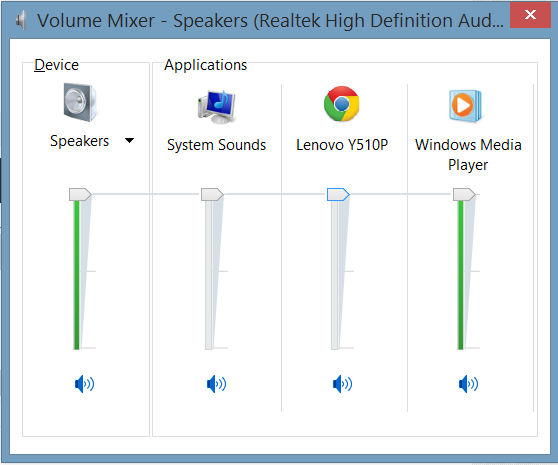Mute the Lenovo Y510P application
This screenshot has height=465, width=558.
tap(342, 384)
